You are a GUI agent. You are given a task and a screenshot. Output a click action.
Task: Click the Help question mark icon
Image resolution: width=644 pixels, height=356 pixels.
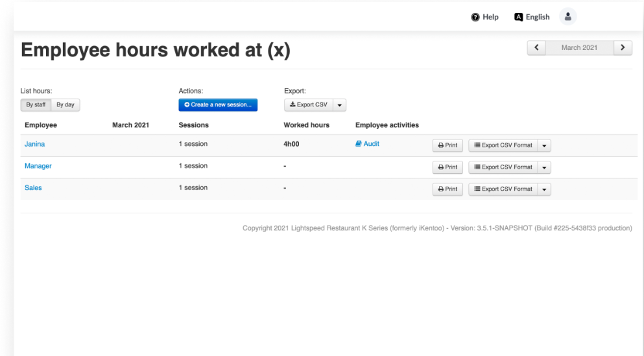(475, 18)
